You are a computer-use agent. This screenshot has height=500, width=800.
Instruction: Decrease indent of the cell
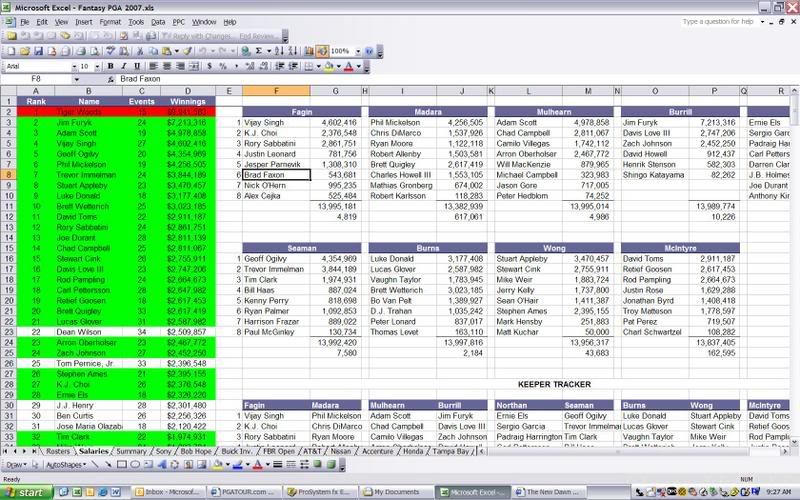(x=280, y=66)
